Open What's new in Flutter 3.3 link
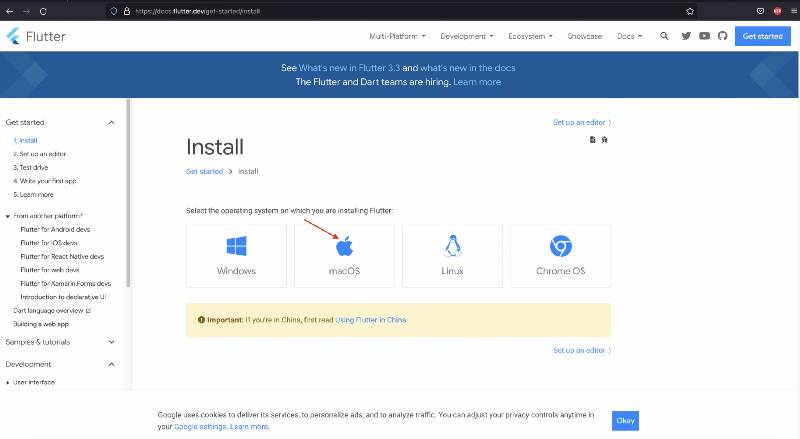The height and width of the screenshot is (439, 800). [349, 68]
